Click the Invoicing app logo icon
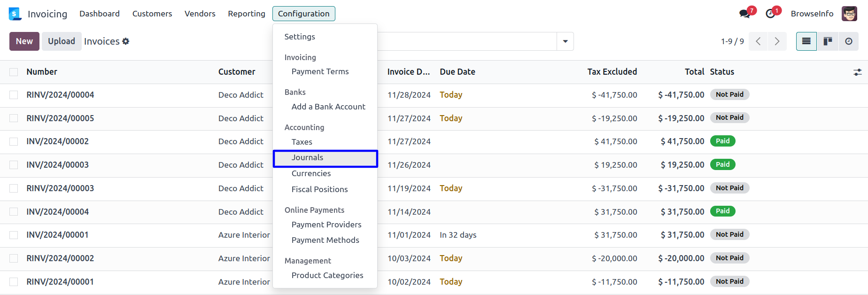The height and width of the screenshot is (295, 868). [15, 14]
